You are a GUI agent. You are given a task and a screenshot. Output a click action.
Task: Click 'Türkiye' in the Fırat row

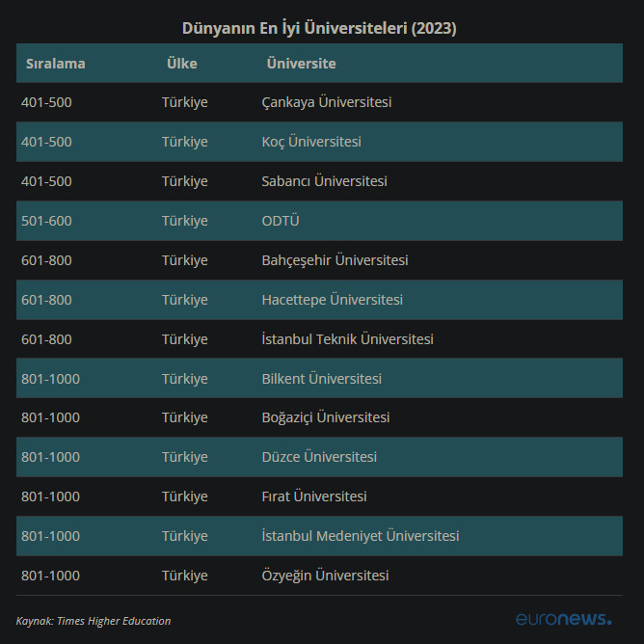pyautogui.click(x=185, y=496)
